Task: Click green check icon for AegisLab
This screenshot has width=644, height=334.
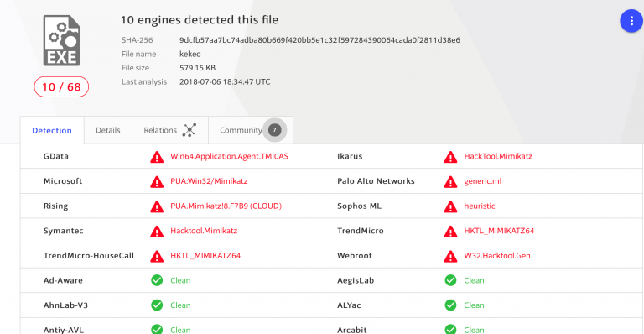Action: coord(450,280)
